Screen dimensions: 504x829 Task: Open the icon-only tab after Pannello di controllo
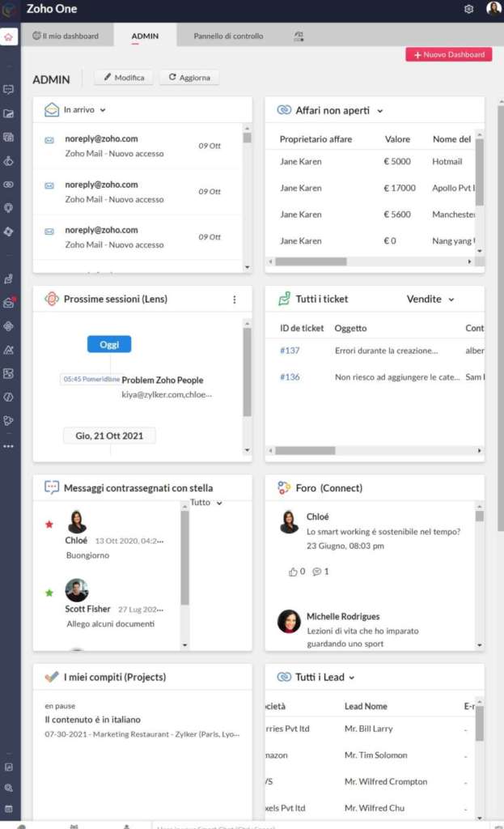pyautogui.click(x=299, y=36)
